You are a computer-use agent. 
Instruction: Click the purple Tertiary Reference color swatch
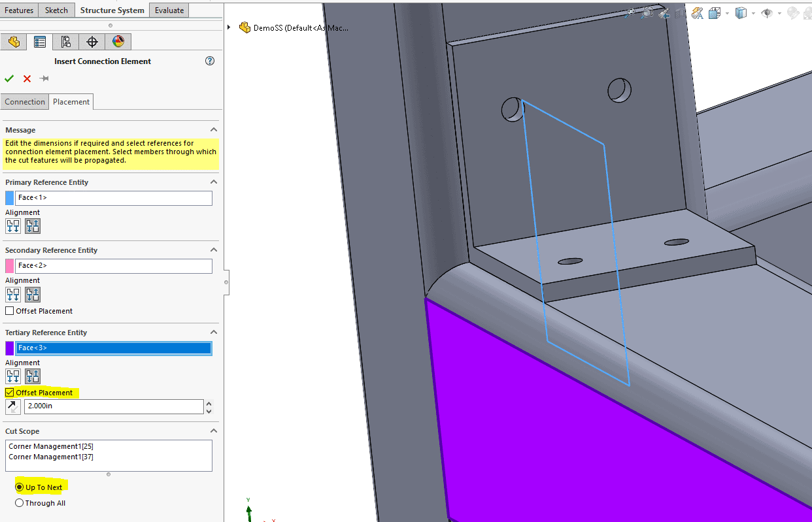pos(9,348)
